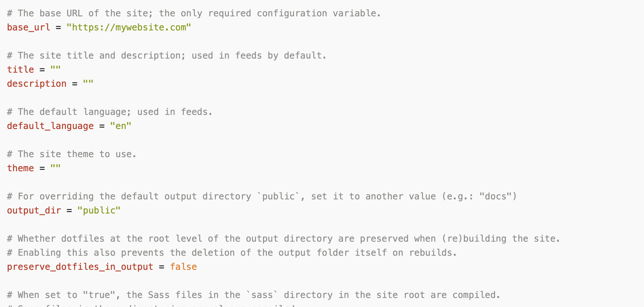Viewport: 644px width, 307px height.
Task: Click the "en" language value
Action: click(121, 126)
